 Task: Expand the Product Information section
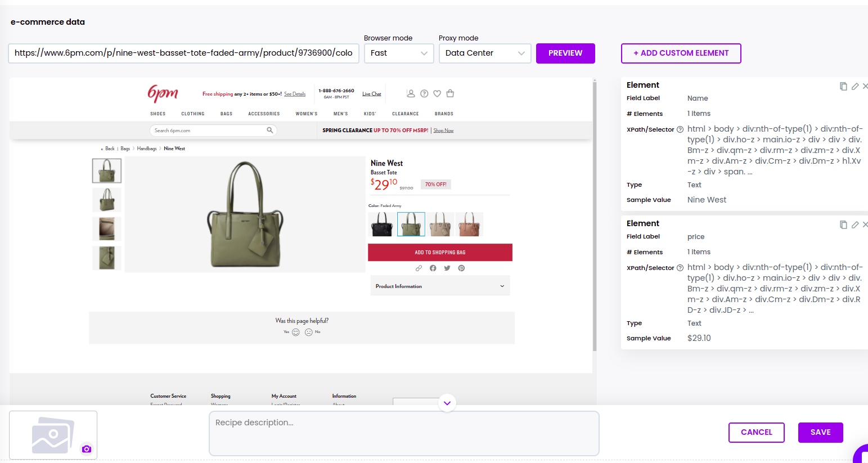[439, 286]
